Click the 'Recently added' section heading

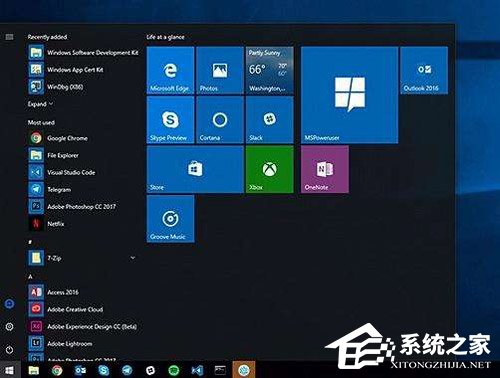[x=47, y=37]
